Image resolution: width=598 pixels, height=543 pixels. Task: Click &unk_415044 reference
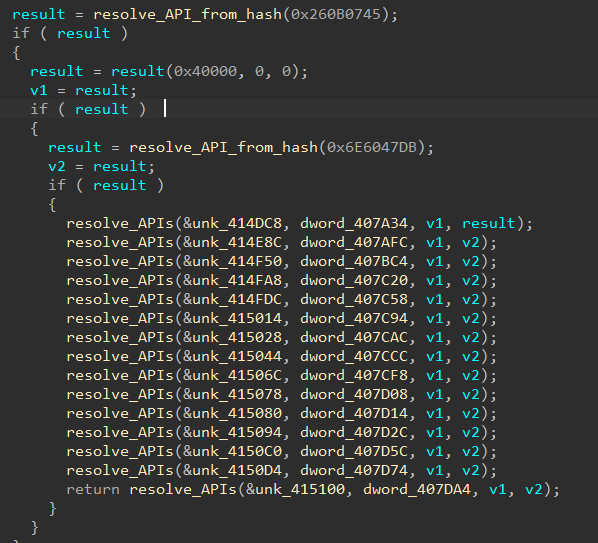pos(233,356)
